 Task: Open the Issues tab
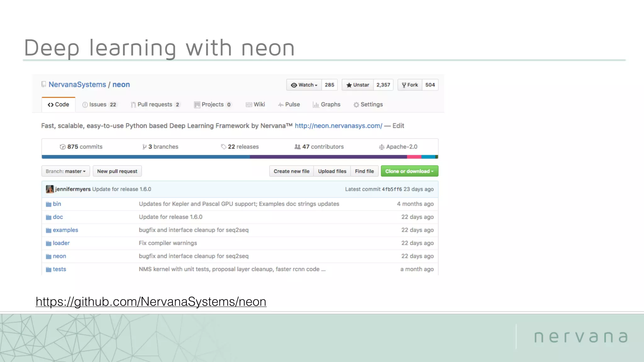pyautogui.click(x=99, y=105)
